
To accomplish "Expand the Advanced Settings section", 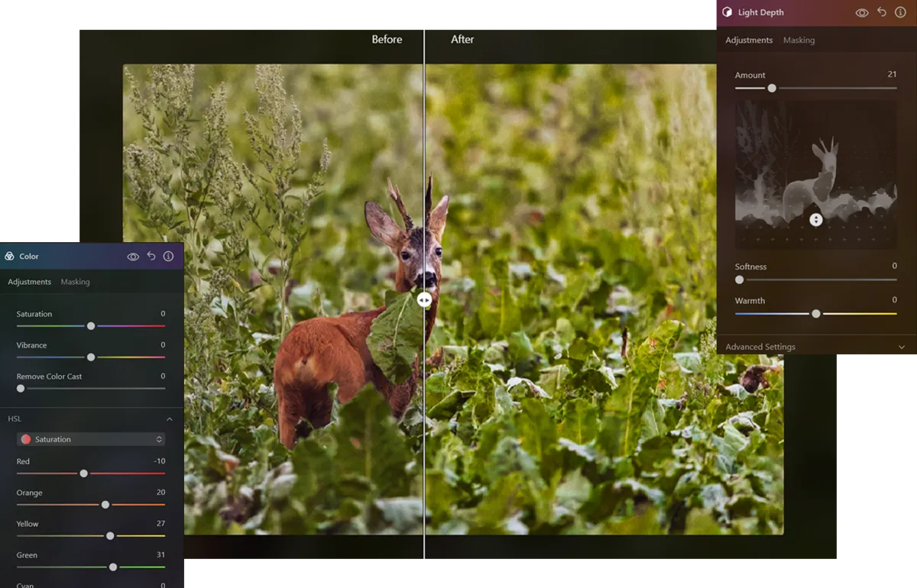I will [x=902, y=347].
